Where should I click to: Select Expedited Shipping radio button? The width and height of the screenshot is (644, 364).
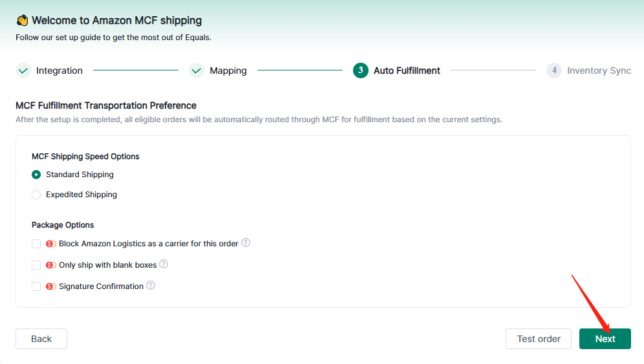pyautogui.click(x=36, y=195)
